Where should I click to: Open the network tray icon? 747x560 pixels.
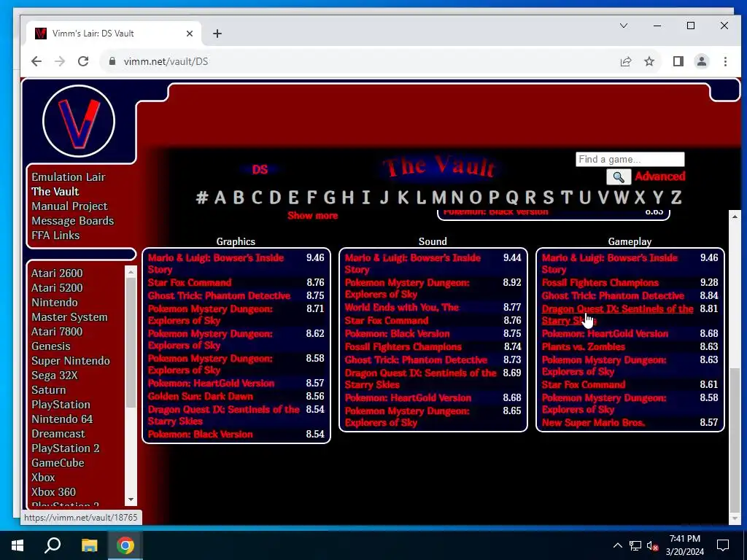tap(635, 545)
